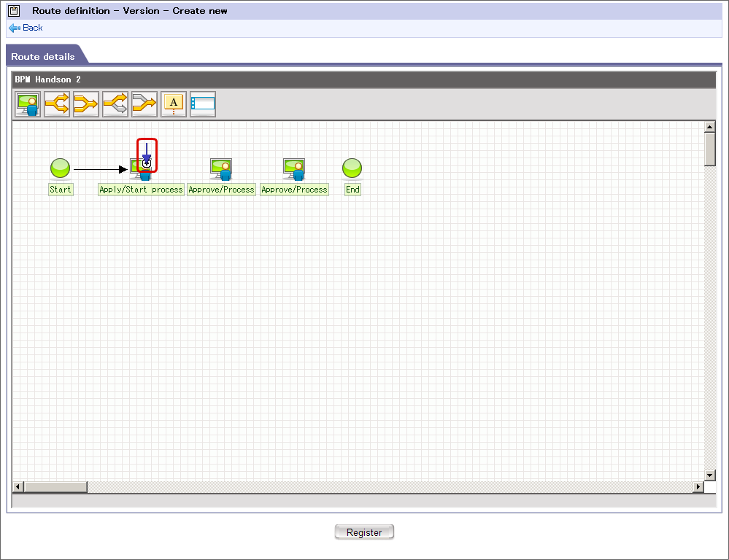Image resolution: width=729 pixels, height=560 pixels.
Task: Click the vertical scrollbar thumb
Action: tap(709, 149)
